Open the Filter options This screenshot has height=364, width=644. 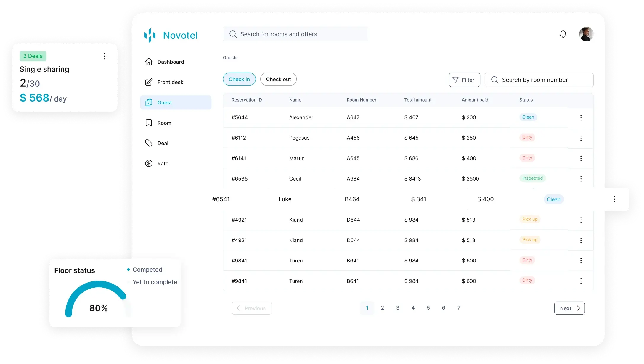[464, 80]
